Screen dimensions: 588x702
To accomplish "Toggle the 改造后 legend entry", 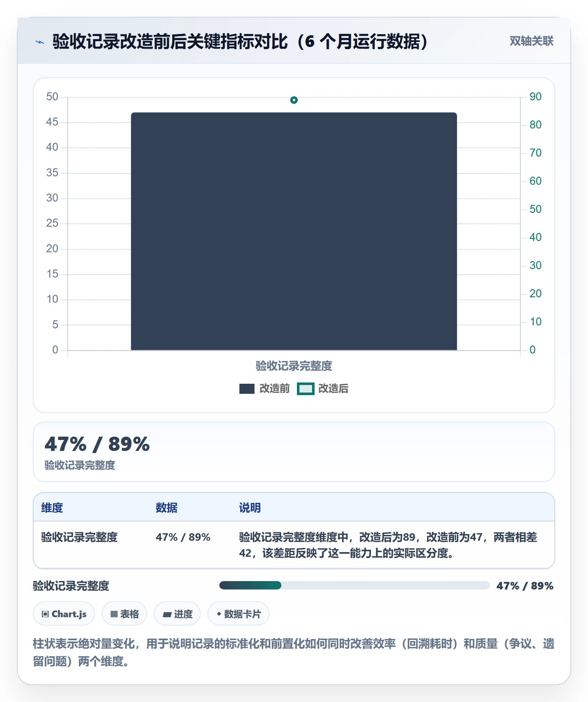I will (x=323, y=389).
